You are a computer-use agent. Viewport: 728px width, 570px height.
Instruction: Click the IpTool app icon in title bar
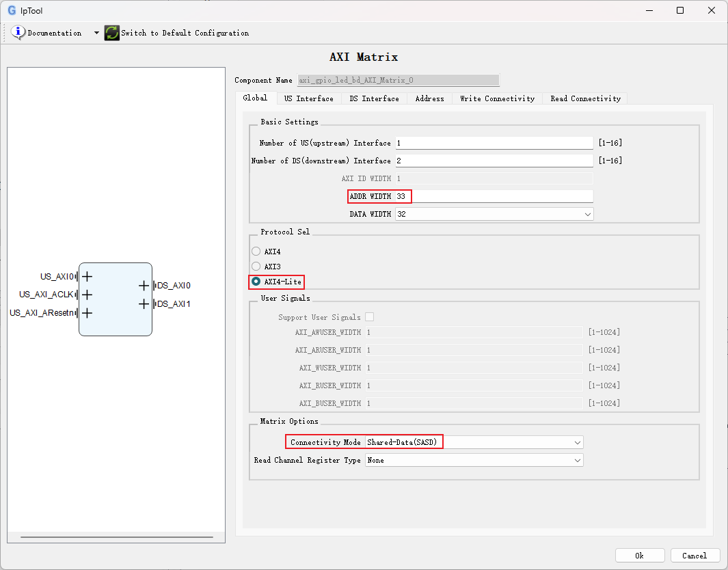point(12,10)
